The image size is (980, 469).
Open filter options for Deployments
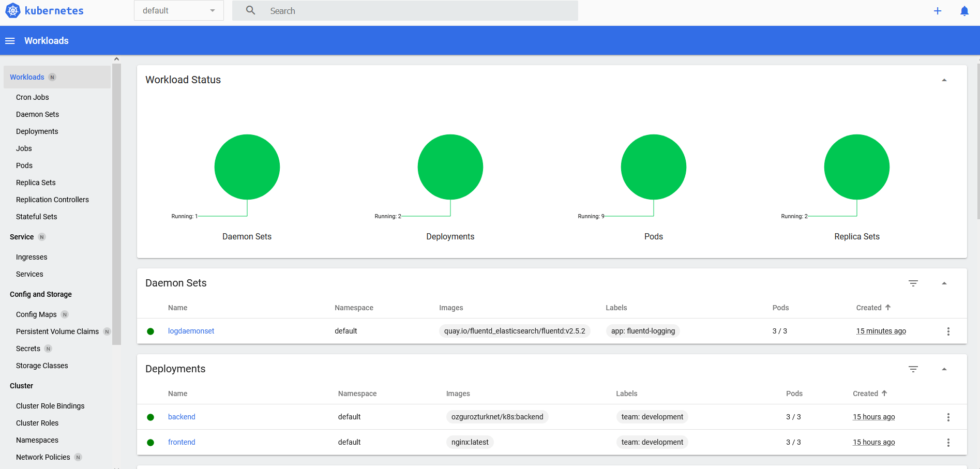[x=913, y=369]
